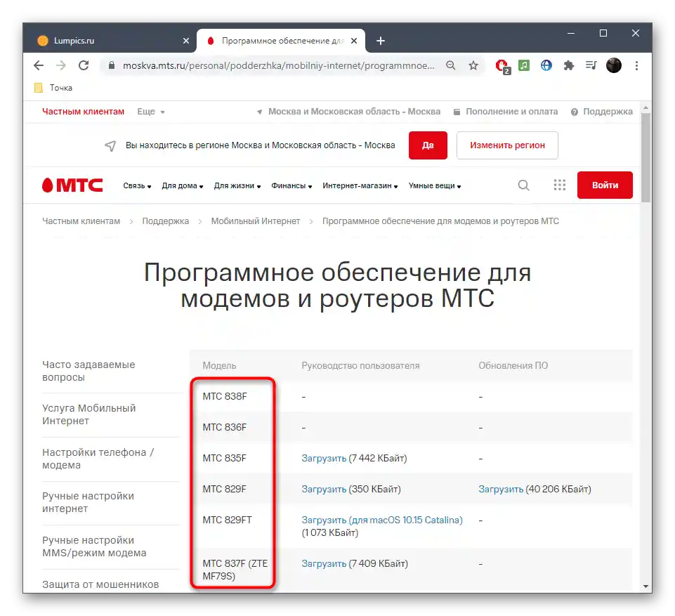Download user guide for МТС 829F
This screenshot has width=675, height=616.
[324, 489]
